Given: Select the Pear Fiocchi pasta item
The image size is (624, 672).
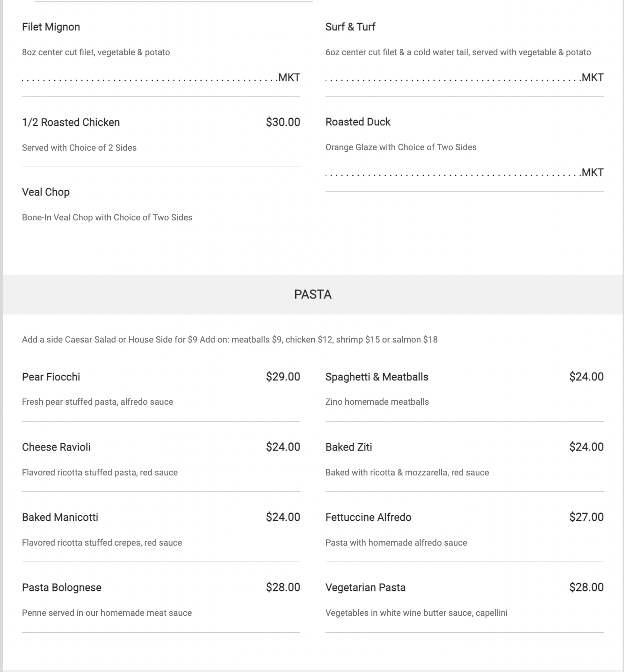Looking at the screenshot, I should tap(51, 377).
